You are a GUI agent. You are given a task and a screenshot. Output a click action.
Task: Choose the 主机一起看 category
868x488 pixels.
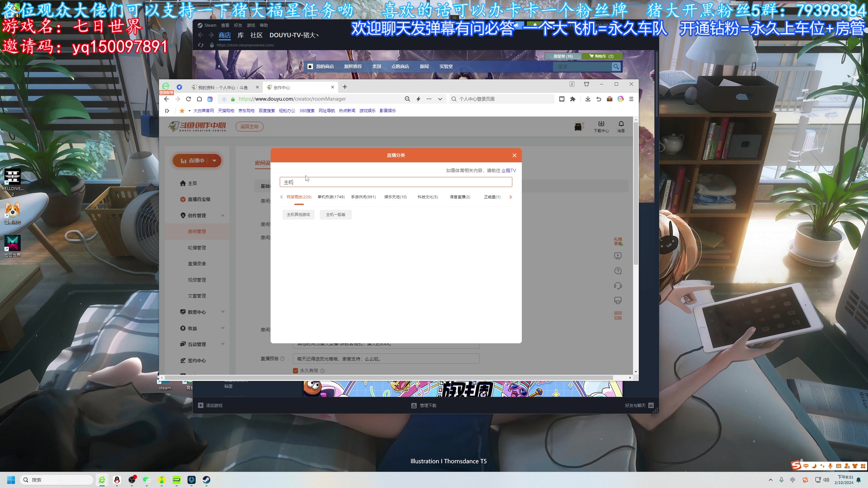[336, 215]
